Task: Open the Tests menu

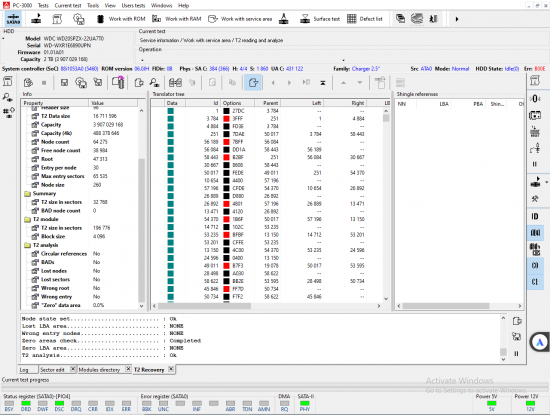Action: point(43,5)
